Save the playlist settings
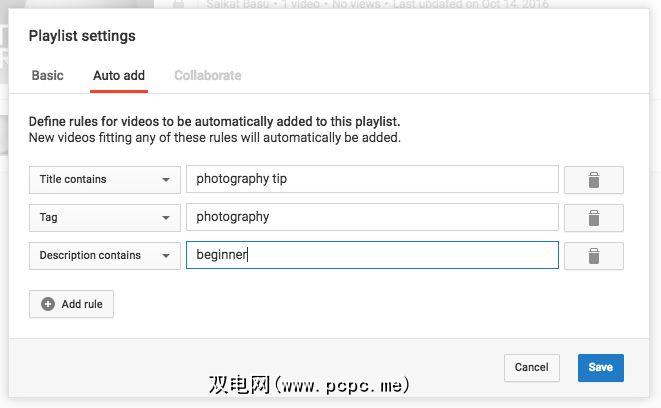661x408 pixels. coord(600,367)
